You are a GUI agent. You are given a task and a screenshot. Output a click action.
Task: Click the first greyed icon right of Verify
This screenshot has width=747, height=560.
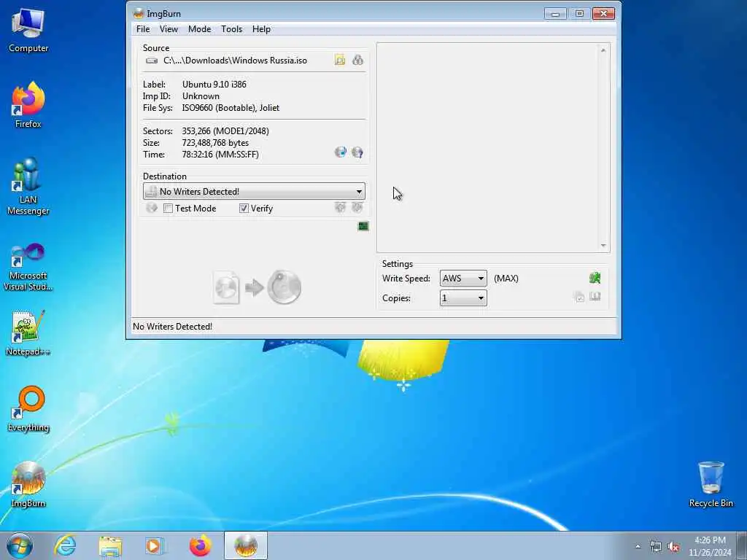[340, 208]
